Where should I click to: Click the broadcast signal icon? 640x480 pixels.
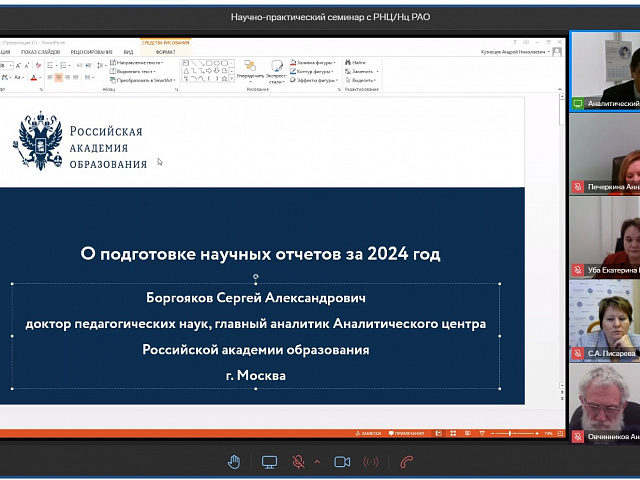click(371, 462)
